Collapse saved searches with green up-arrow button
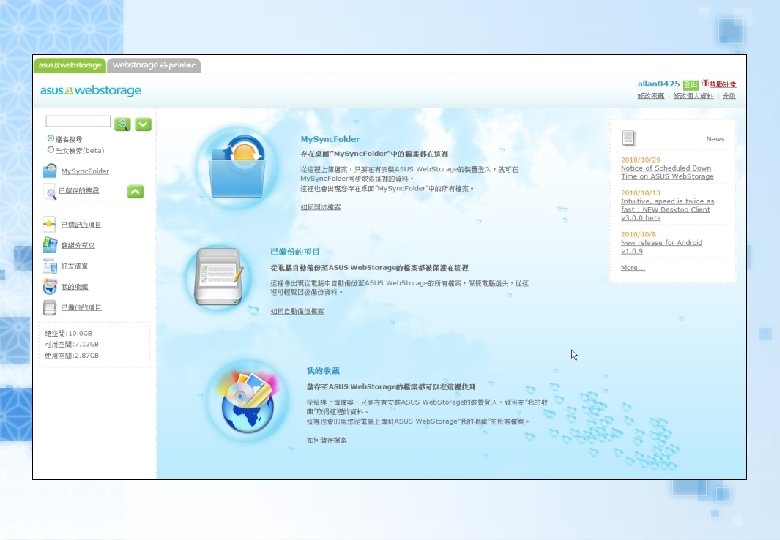The width and height of the screenshot is (780, 540). (135, 191)
